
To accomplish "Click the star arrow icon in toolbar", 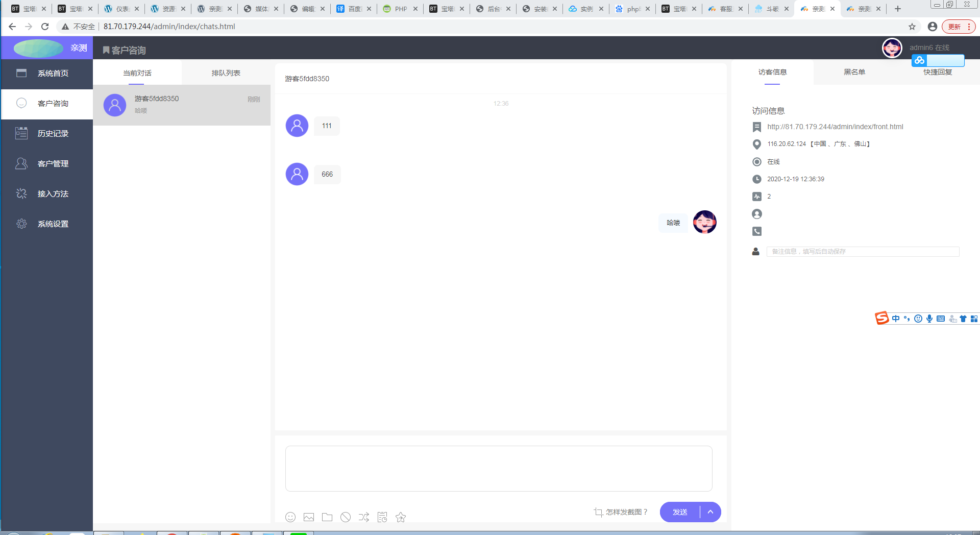I will pos(401,517).
